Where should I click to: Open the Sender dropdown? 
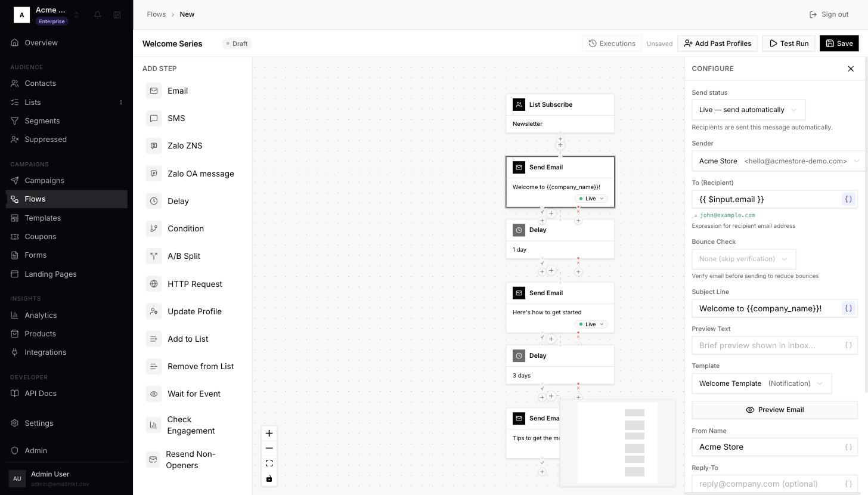(778, 161)
